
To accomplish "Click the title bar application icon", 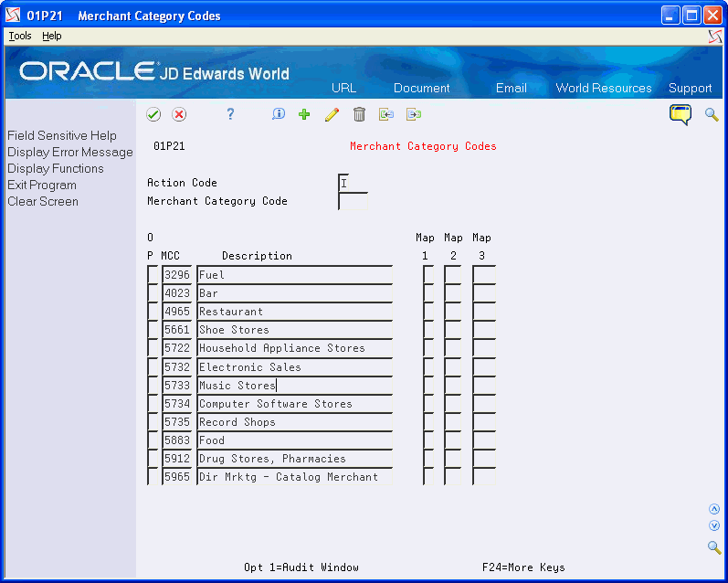I will click(x=13, y=16).
